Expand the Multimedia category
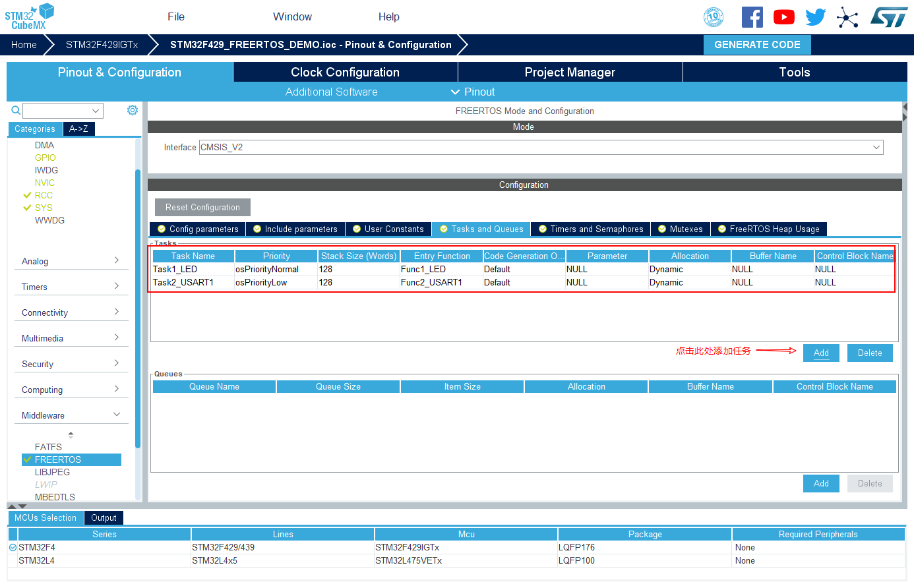 point(71,338)
